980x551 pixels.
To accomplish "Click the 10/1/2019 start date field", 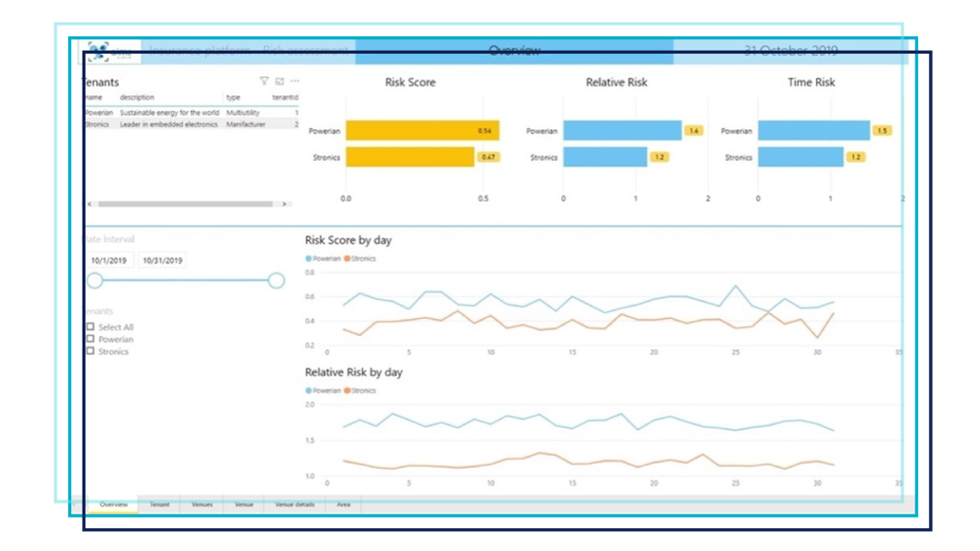I will [110, 261].
